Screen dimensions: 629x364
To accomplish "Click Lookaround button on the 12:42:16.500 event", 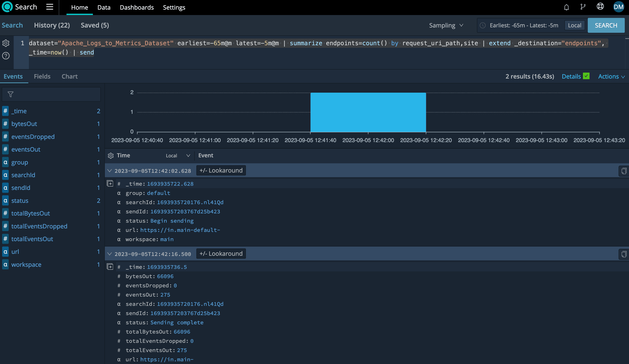I will coord(221,253).
